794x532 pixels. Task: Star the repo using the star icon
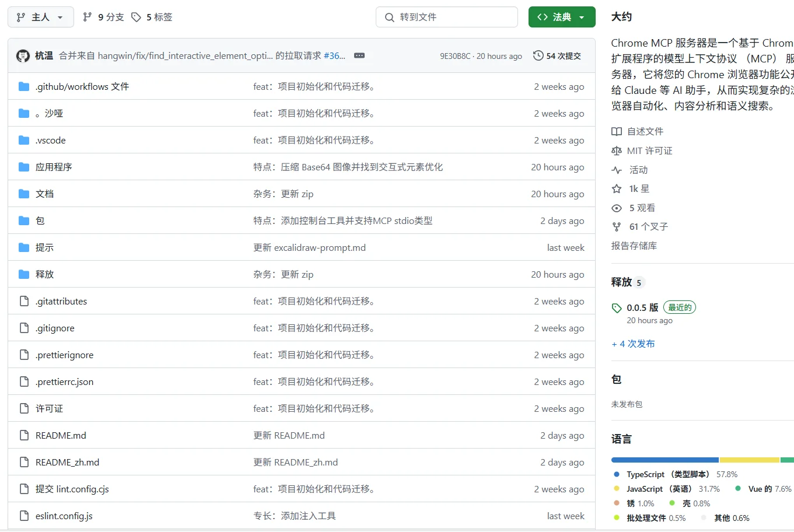617,188
